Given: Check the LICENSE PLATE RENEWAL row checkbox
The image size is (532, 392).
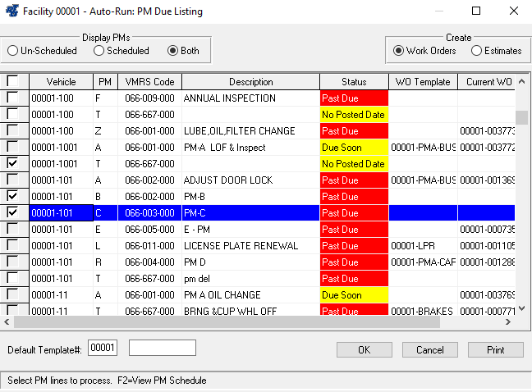Looking at the screenshot, I should (12, 246).
